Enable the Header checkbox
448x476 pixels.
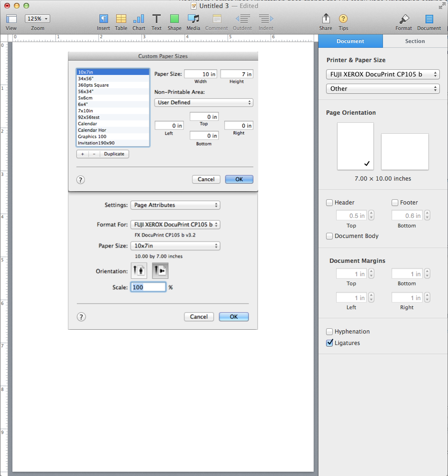tap(329, 203)
